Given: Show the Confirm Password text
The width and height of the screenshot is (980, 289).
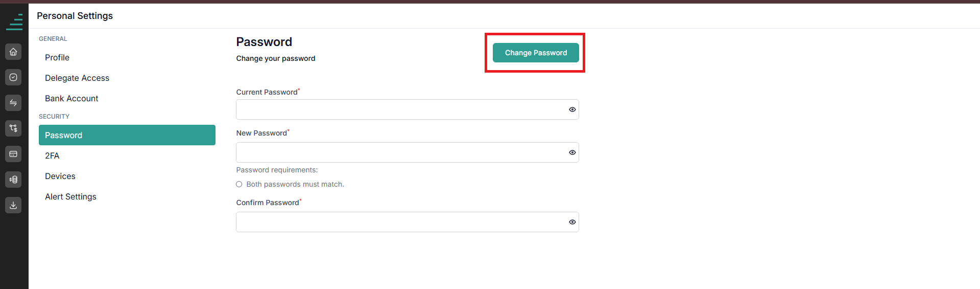Looking at the screenshot, I should click(572, 222).
